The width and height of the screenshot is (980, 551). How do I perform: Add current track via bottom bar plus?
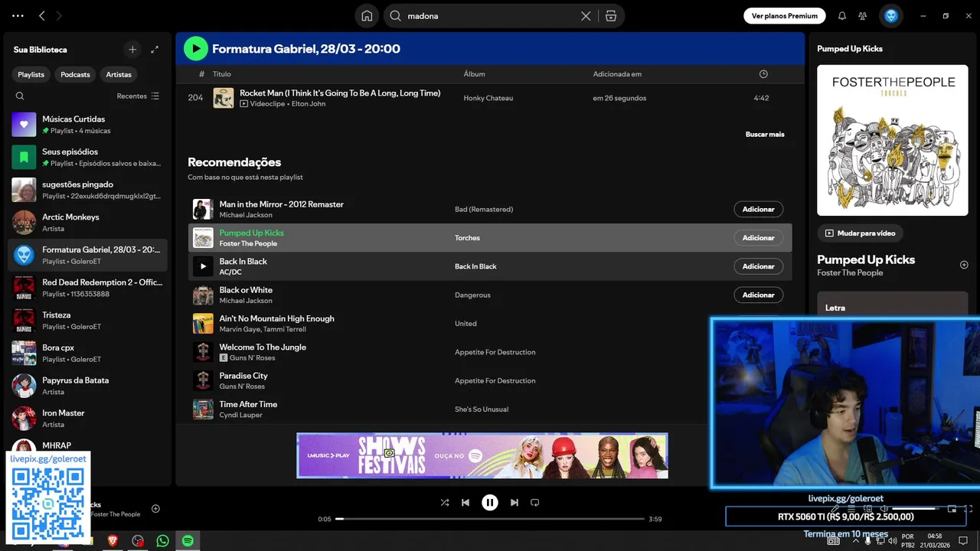pos(155,509)
